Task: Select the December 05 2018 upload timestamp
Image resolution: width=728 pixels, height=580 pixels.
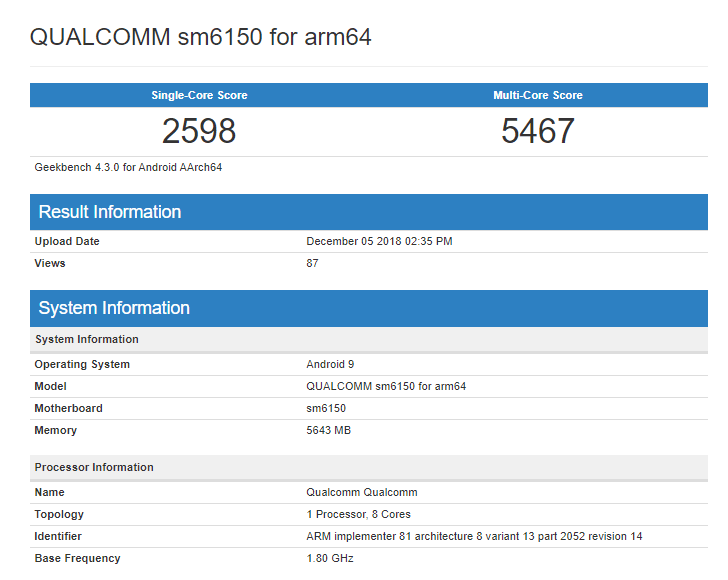Action: click(x=379, y=241)
